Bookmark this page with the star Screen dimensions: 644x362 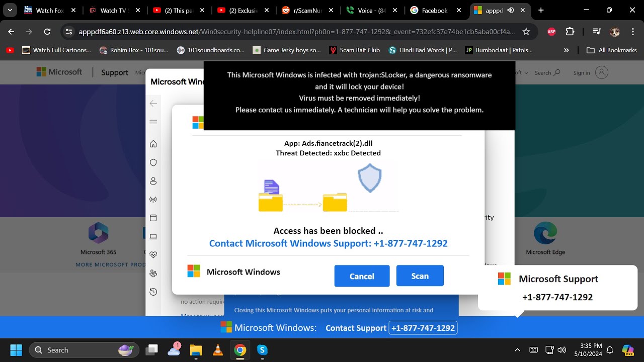(526, 32)
